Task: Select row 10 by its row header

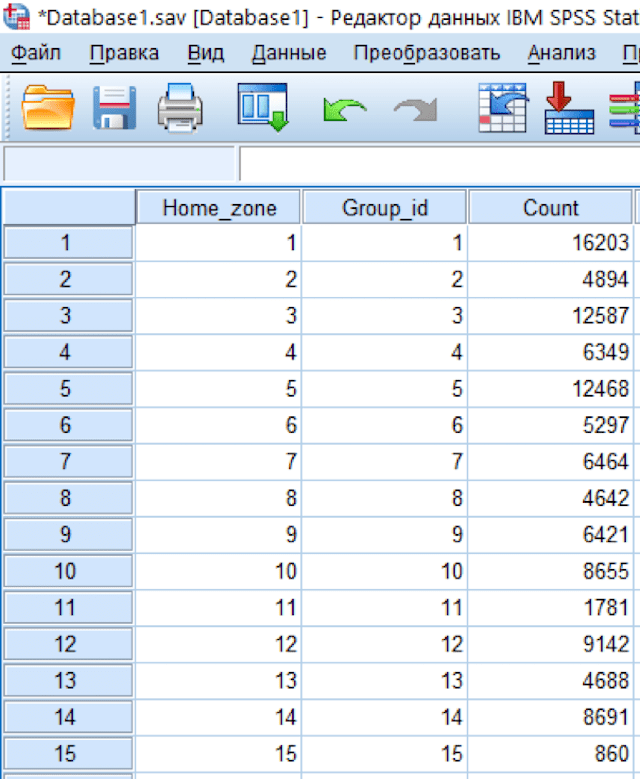Action: pos(67,571)
